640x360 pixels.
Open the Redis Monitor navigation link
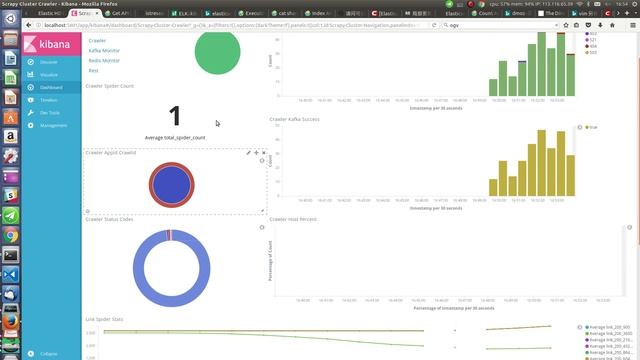(x=104, y=60)
